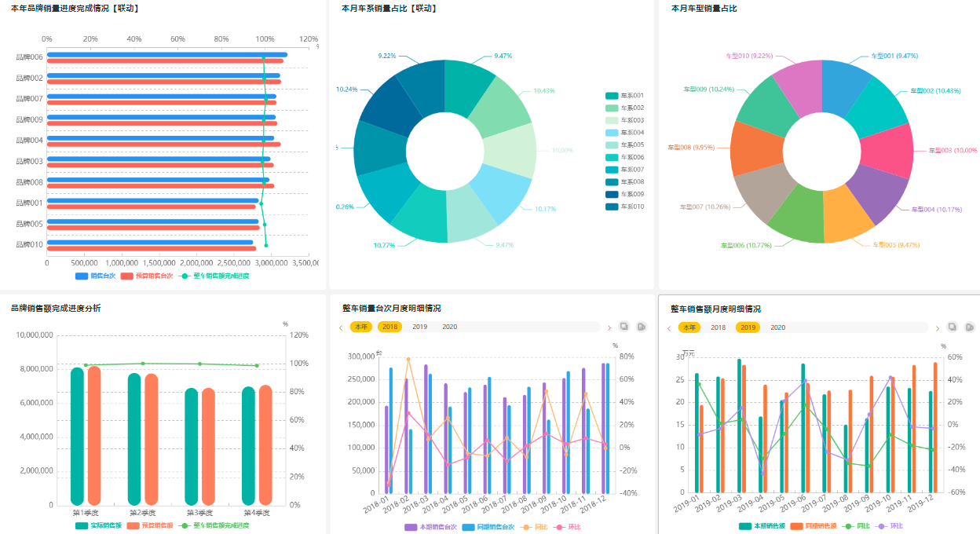980x534 pixels.
Task: Click the second icon beside the 整车销量台次 year selector
Action: [x=642, y=327]
